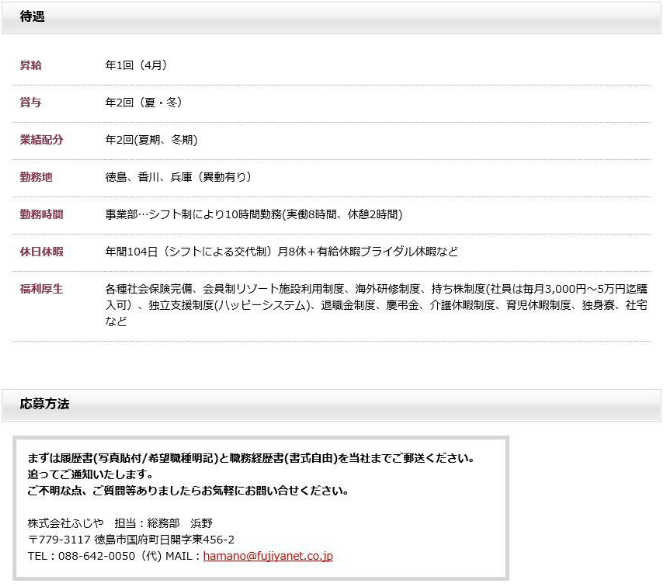The image size is (666, 585).
Task: Click the 休日休暇 row label
Action: [41, 251]
